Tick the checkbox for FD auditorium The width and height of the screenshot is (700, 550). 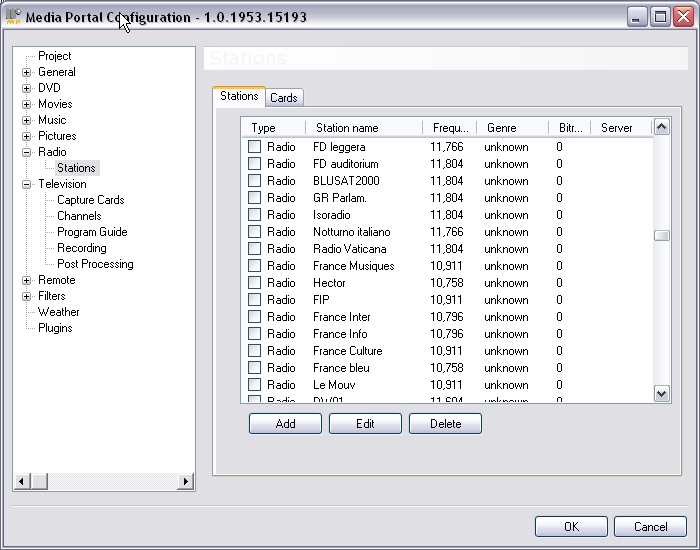[x=254, y=163]
